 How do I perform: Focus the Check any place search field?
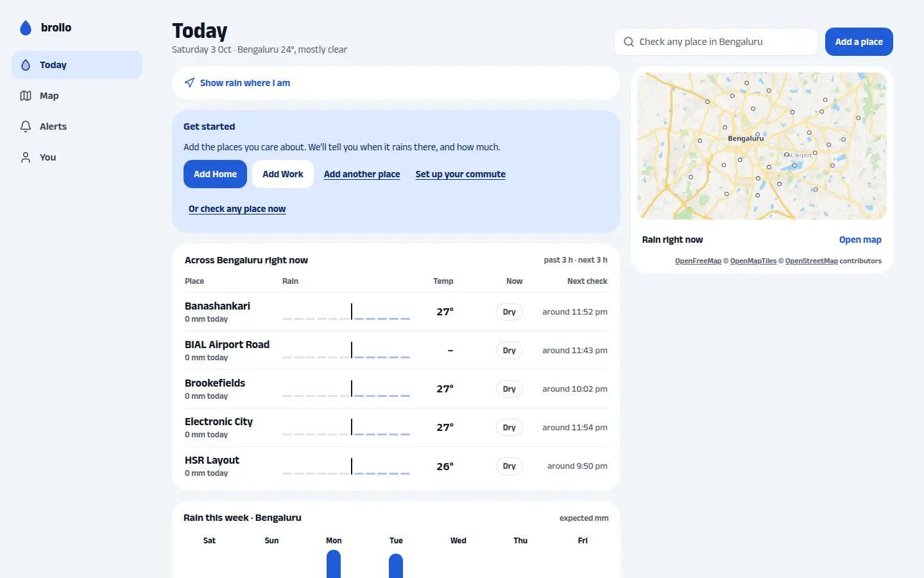tap(716, 42)
